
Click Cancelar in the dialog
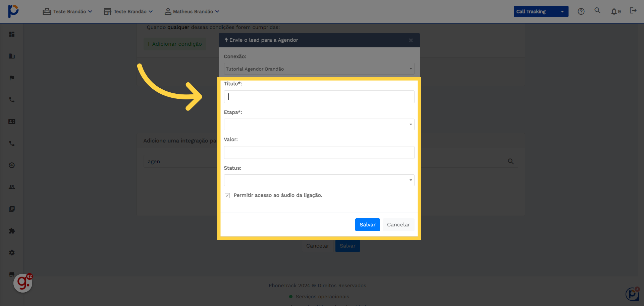pos(398,225)
